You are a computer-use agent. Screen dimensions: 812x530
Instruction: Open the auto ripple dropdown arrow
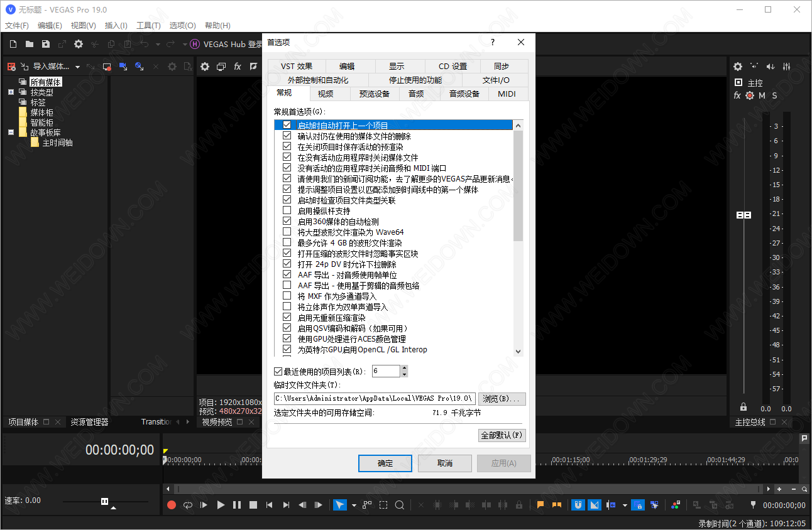[x=625, y=506]
